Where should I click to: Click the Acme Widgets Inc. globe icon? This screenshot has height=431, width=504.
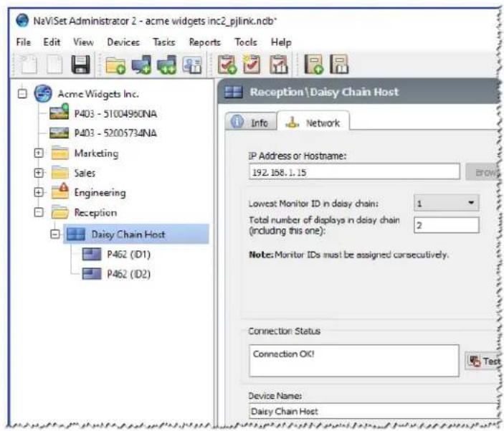[x=43, y=94]
